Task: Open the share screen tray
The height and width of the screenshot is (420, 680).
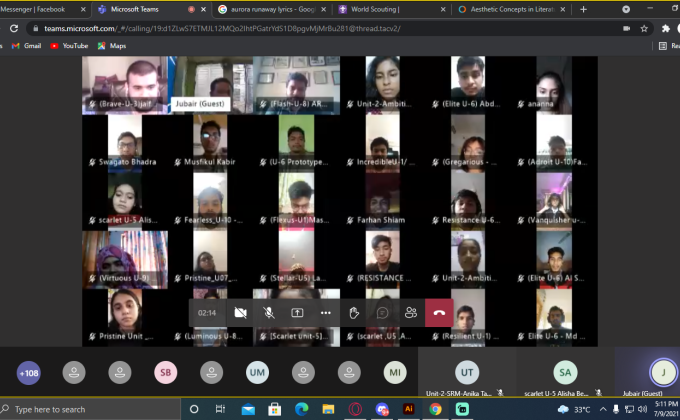Action: (297, 312)
